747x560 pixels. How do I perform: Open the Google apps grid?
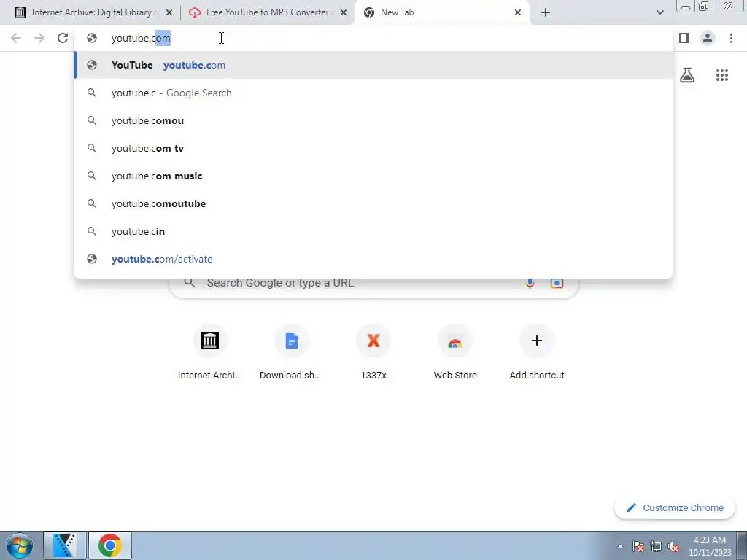point(721,75)
